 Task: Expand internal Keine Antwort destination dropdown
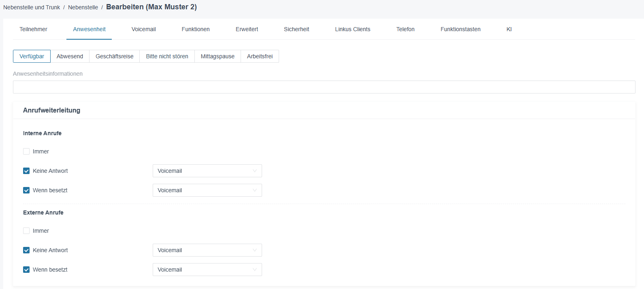coord(207,171)
